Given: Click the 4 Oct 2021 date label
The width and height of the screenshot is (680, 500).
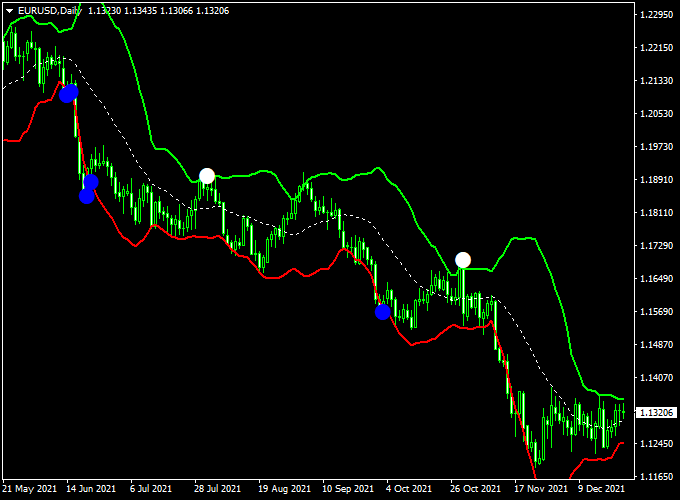Looking at the screenshot, I should click(409, 489).
